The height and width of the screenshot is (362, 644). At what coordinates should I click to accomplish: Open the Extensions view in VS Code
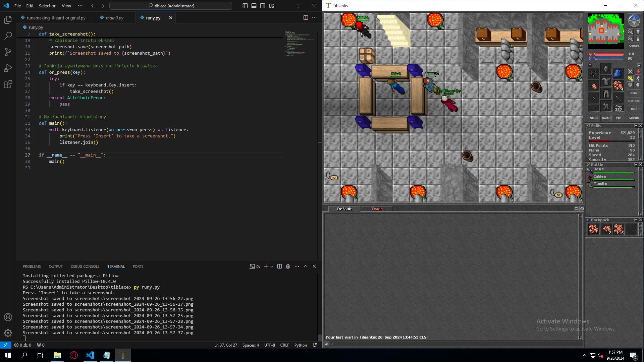point(8,84)
